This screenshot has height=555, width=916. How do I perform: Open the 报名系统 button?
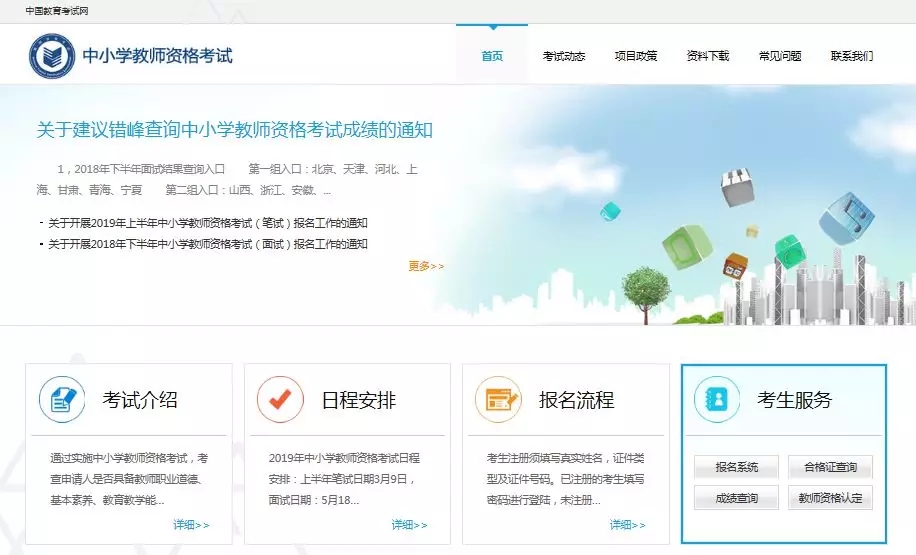pos(736,467)
